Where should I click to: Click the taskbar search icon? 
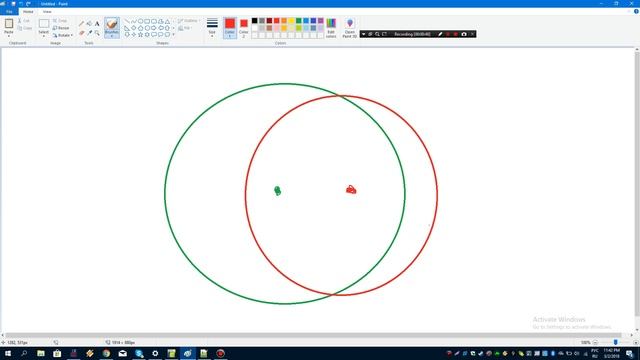pos(24,353)
